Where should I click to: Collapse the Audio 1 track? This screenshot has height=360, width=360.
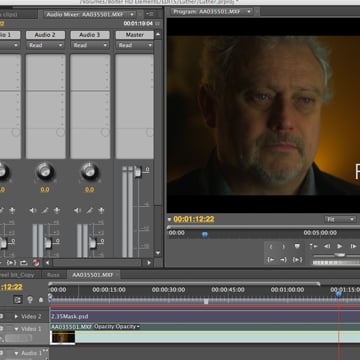pyautogui.click(x=16, y=353)
